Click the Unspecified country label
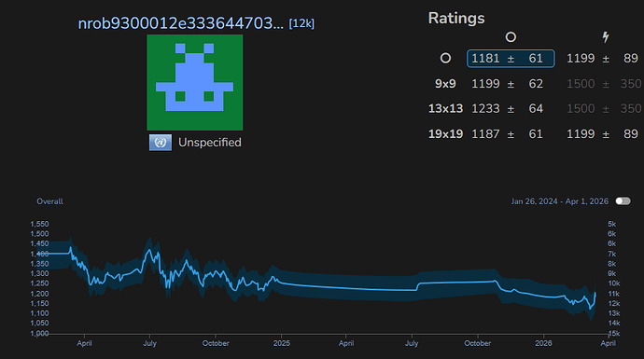The height and width of the screenshot is (359, 644). [210, 143]
